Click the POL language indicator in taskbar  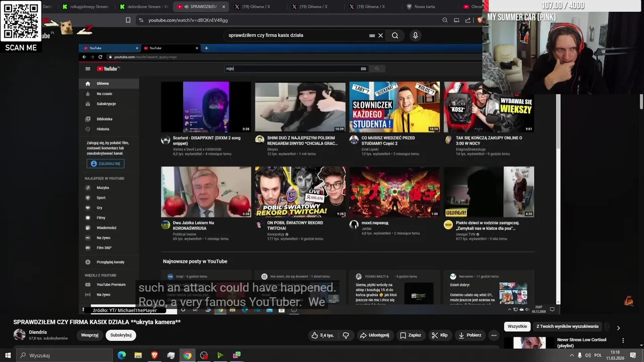pos(598,355)
